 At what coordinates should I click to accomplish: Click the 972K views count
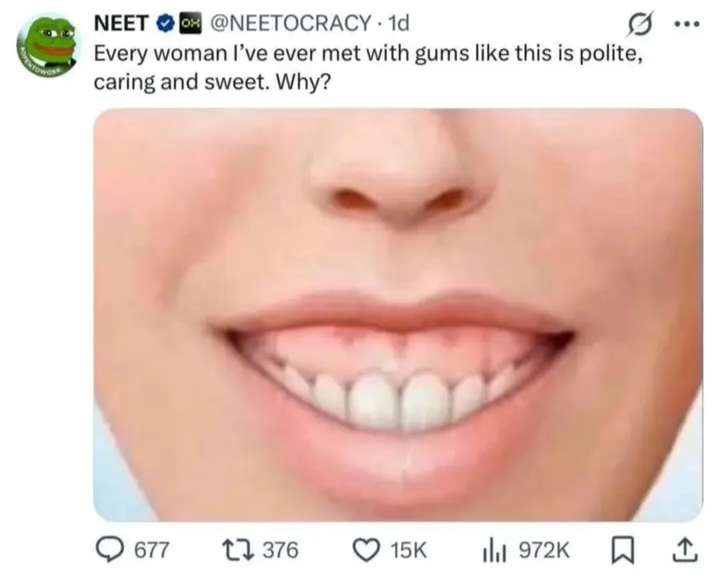pyautogui.click(x=544, y=550)
